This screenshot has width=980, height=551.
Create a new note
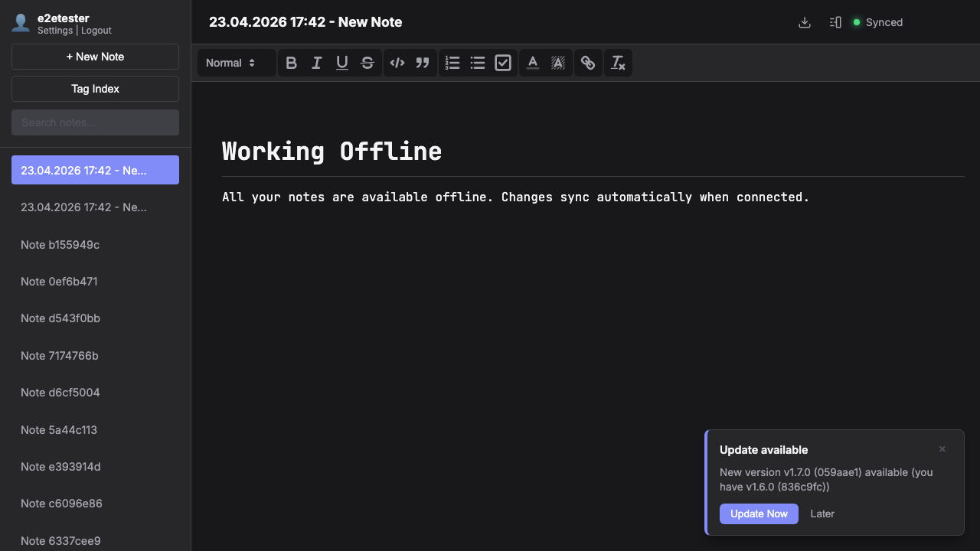click(x=95, y=57)
